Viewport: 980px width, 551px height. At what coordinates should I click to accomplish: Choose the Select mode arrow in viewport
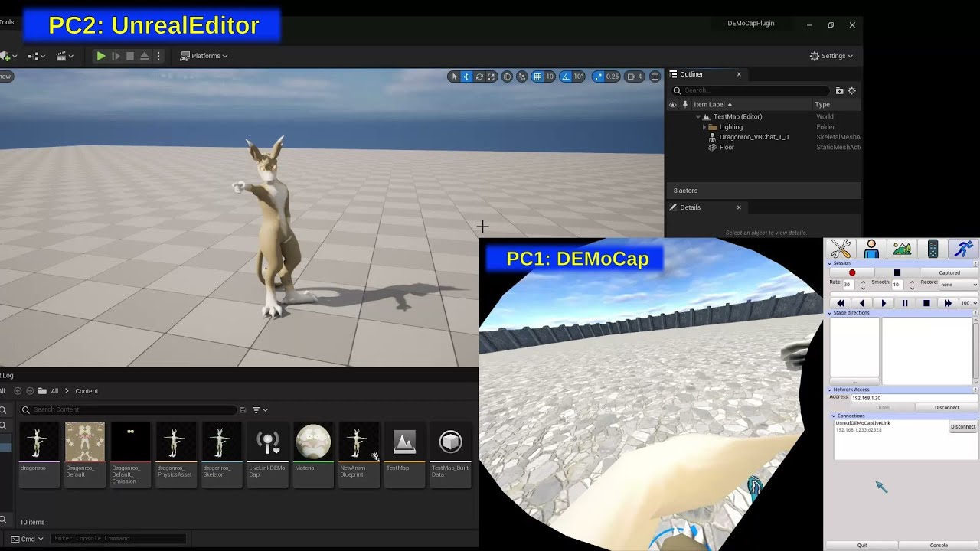tap(454, 77)
